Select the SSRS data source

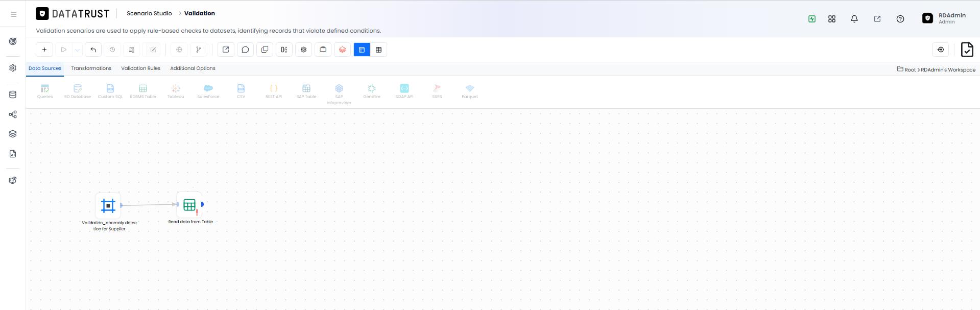pyautogui.click(x=437, y=91)
